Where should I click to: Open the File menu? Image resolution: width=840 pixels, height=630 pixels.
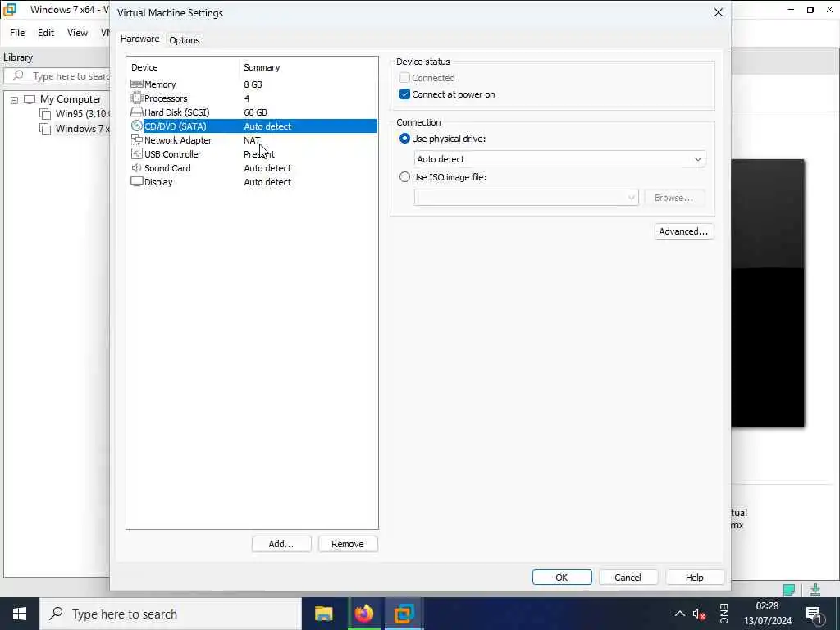[x=17, y=33]
